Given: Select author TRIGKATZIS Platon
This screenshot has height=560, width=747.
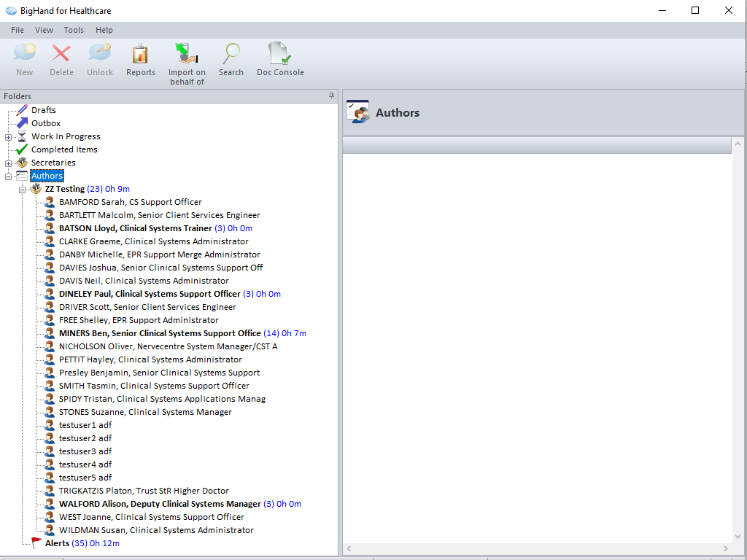Looking at the screenshot, I should pos(144,491).
